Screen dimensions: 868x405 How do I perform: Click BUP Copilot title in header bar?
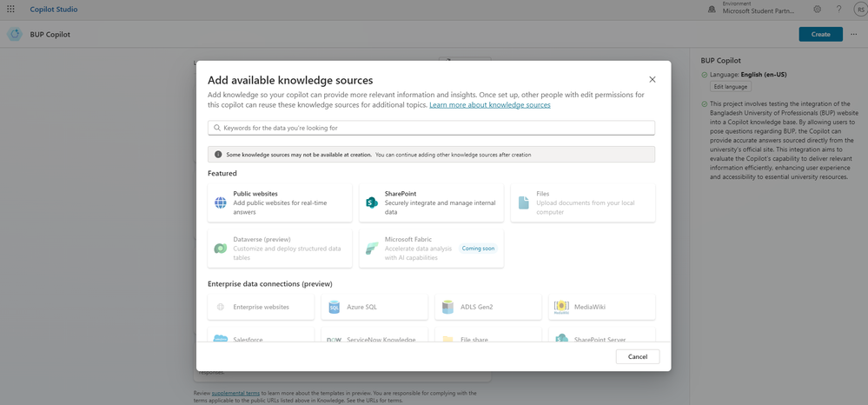pos(50,35)
